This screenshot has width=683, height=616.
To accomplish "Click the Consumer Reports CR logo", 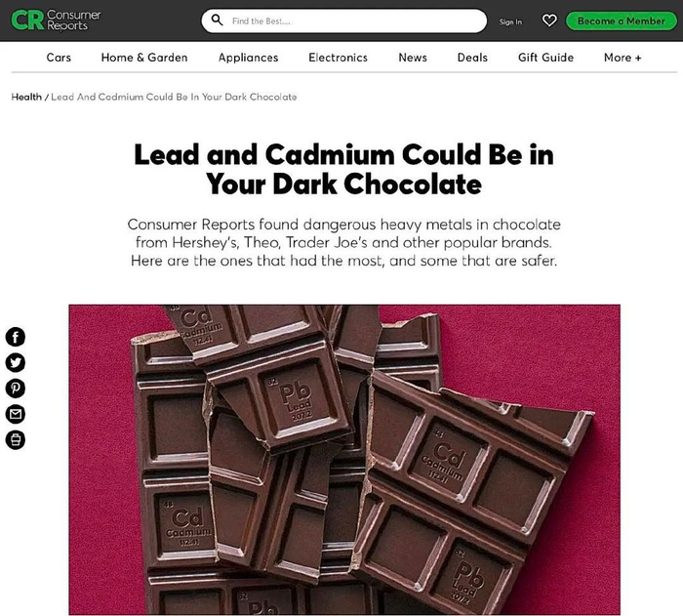I will point(56,21).
